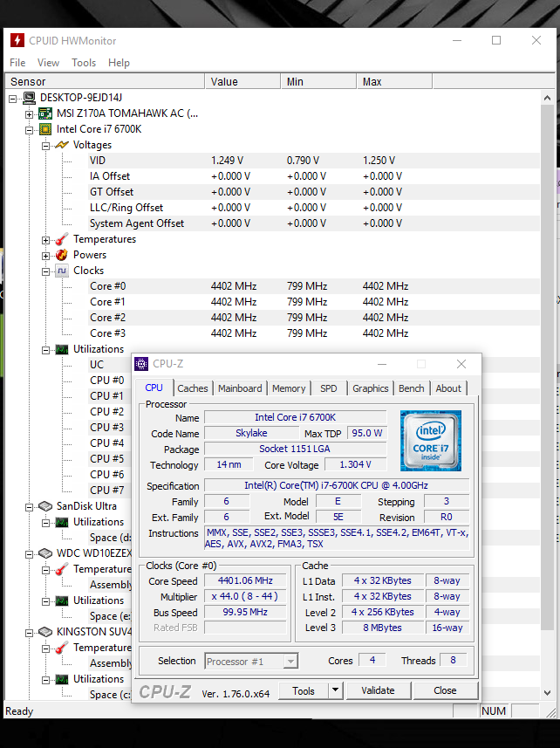This screenshot has width=560, height=748.
Task: Click the CPU Utilizations graph icon
Action: coord(62,349)
